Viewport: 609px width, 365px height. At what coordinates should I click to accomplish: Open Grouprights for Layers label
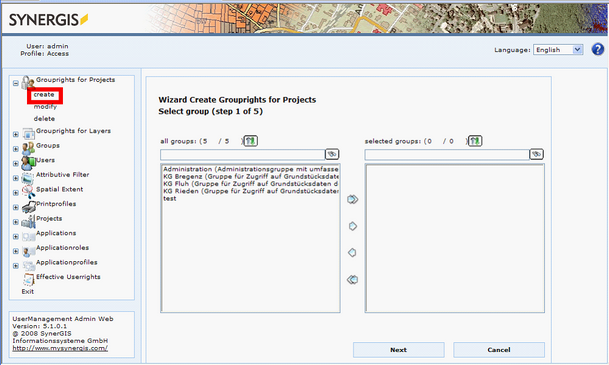point(73,131)
